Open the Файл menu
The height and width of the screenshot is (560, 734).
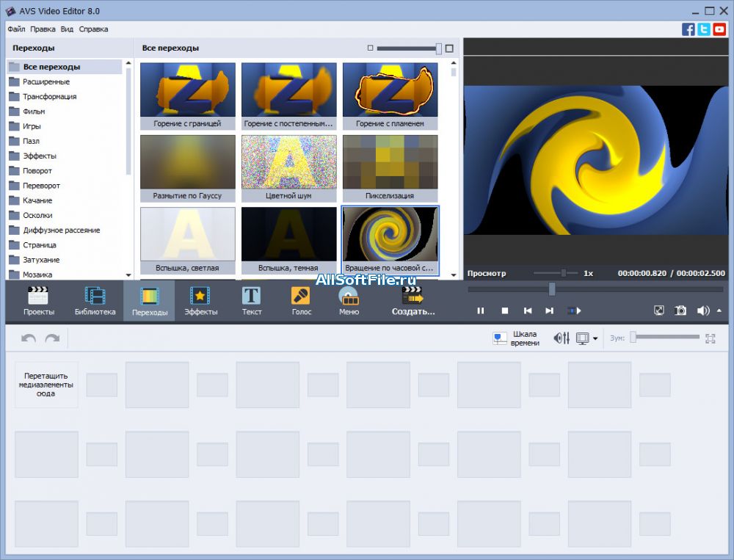(16, 29)
